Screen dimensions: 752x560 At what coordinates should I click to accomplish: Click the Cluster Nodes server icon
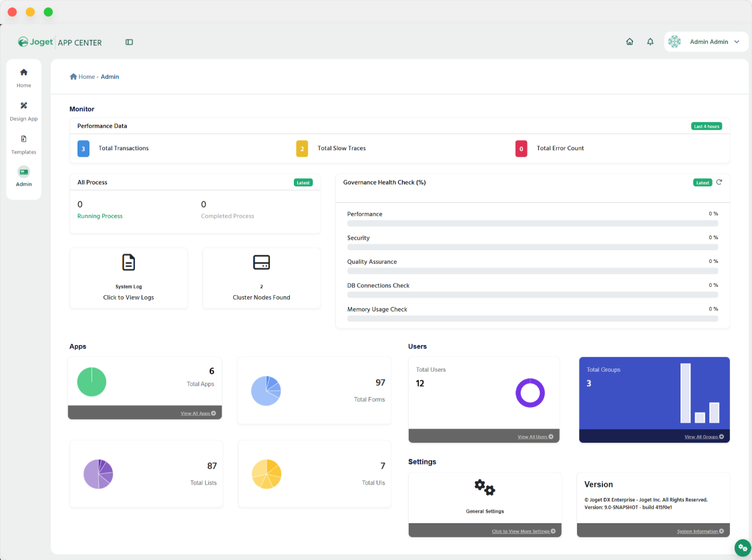(261, 262)
